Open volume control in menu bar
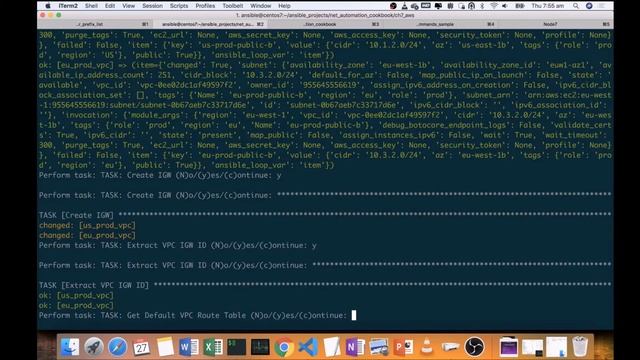This screenshot has width=640, height=360. pyautogui.click(x=505, y=6)
